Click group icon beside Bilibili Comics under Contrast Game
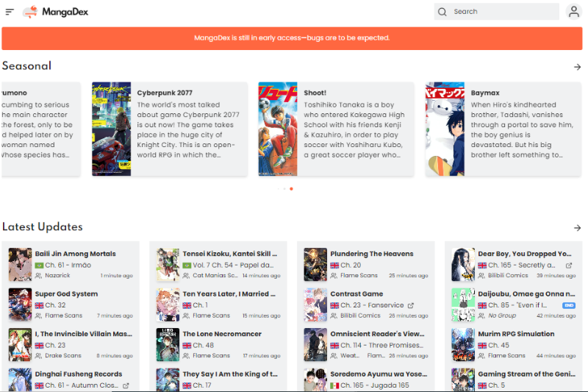 click(x=334, y=316)
